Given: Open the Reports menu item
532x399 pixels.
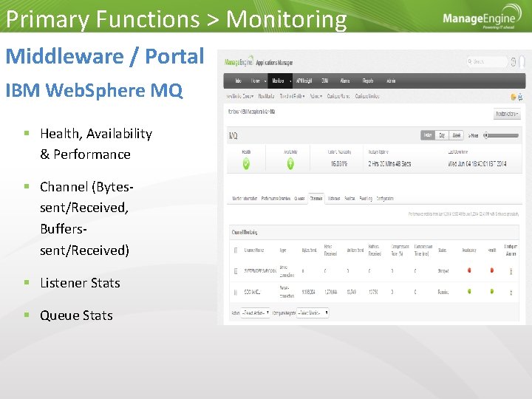Looking at the screenshot, I should [368, 81].
